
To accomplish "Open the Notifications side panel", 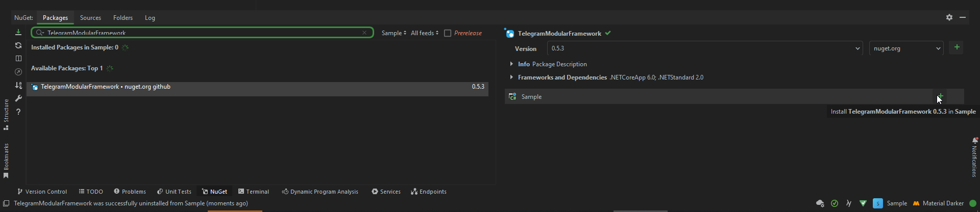I will point(974,157).
